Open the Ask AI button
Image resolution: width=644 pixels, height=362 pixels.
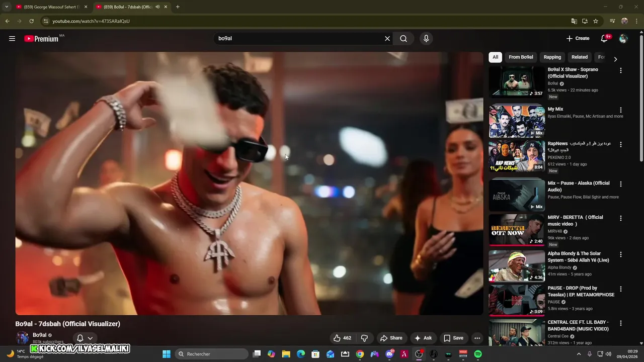[423, 338]
